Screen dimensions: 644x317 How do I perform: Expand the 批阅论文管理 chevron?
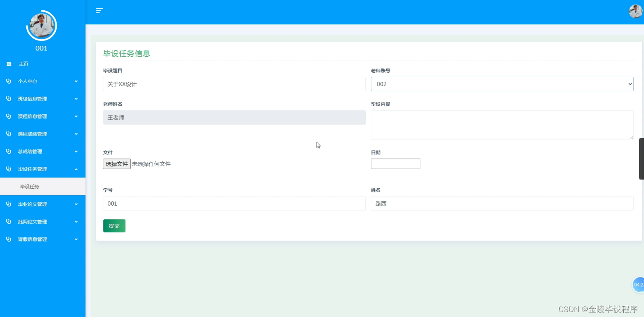click(76, 222)
